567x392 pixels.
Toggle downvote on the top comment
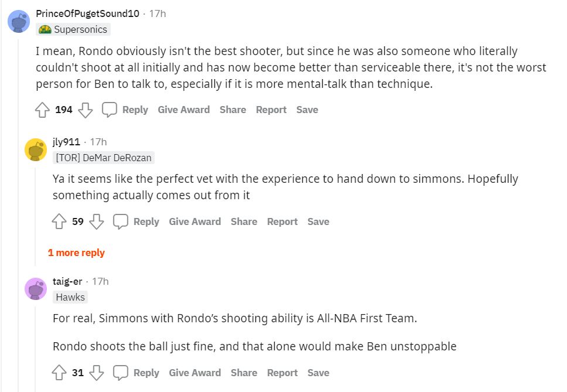point(86,109)
